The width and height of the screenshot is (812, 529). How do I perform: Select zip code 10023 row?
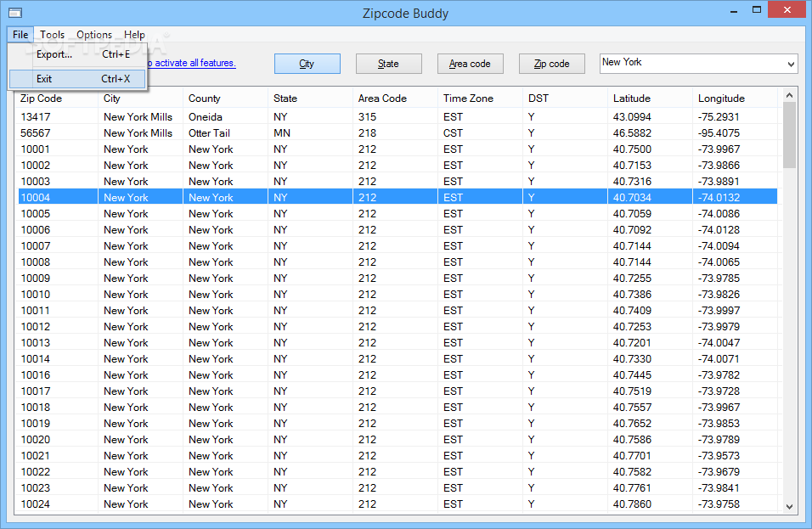(x=398, y=487)
